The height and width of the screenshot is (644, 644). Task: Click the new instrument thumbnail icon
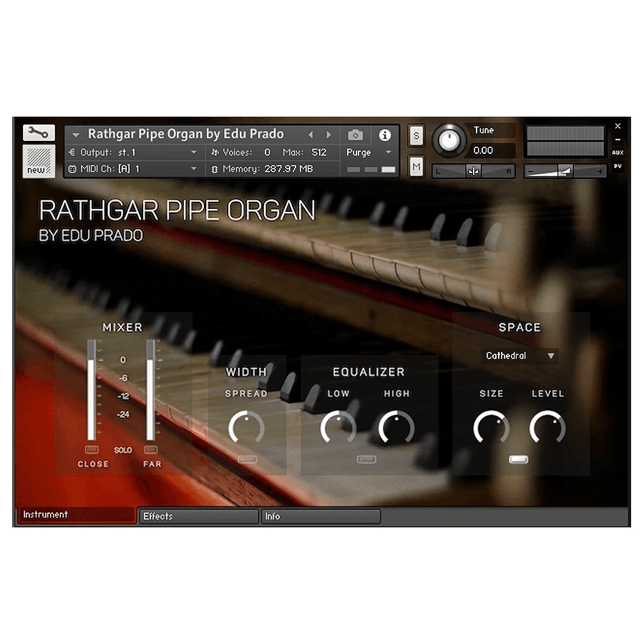(x=39, y=161)
